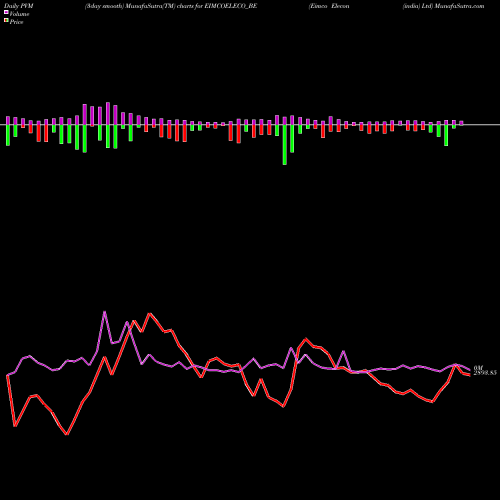Image resolution: width=500 pixels, height=500 pixels.
Task: Click the tallest green bar dropping lowest
Action: [x=285, y=145]
